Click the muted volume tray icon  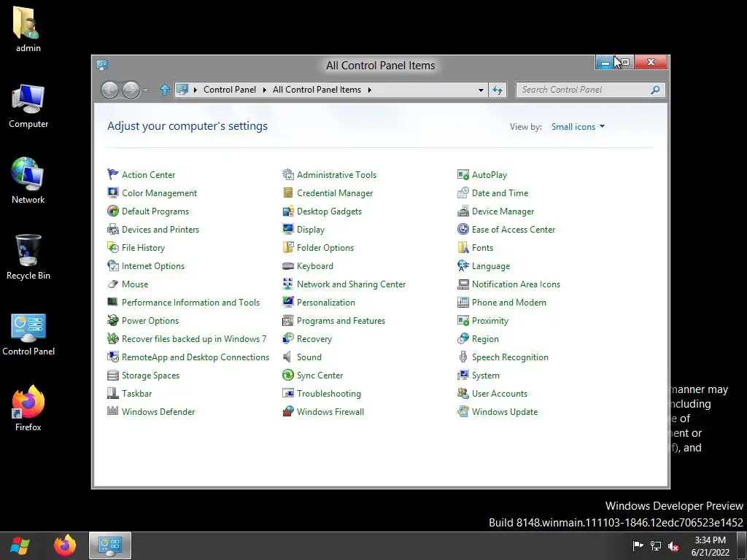[x=673, y=546]
